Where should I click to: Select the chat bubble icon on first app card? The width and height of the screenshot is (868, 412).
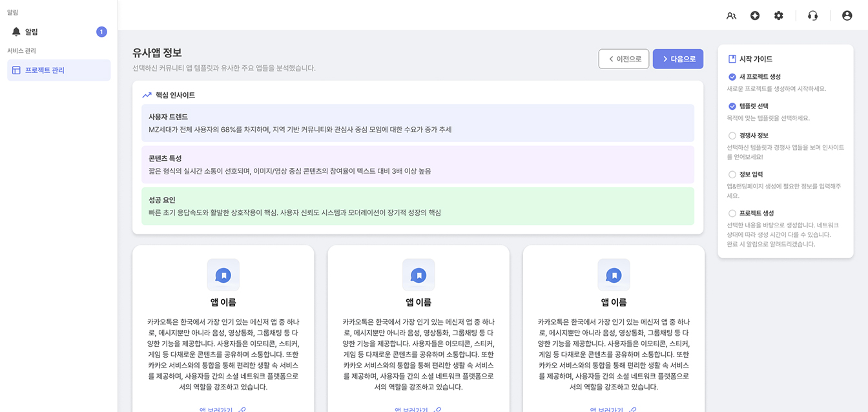click(223, 274)
